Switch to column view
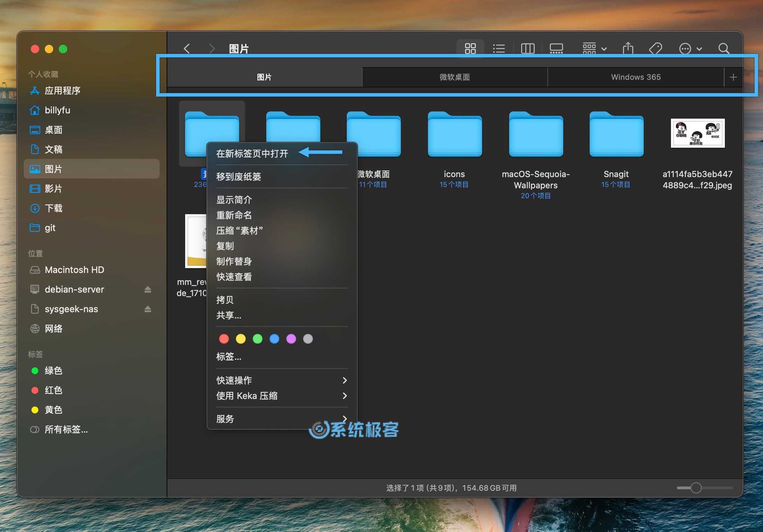The image size is (763, 532). click(527, 48)
